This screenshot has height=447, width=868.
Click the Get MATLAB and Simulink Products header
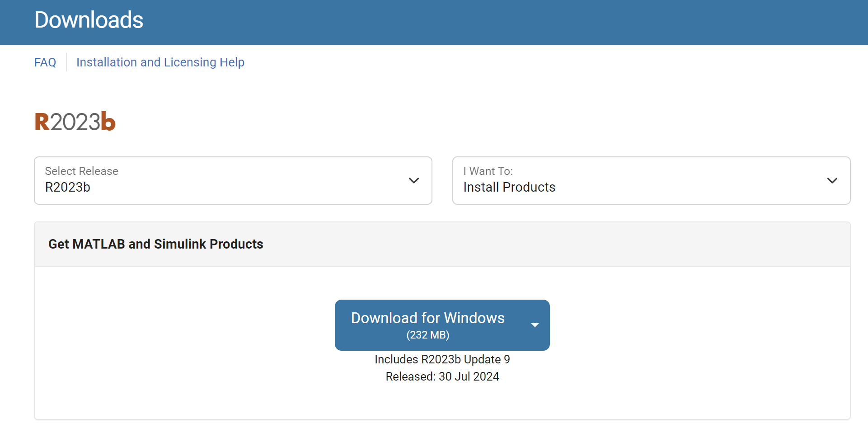point(155,244)
